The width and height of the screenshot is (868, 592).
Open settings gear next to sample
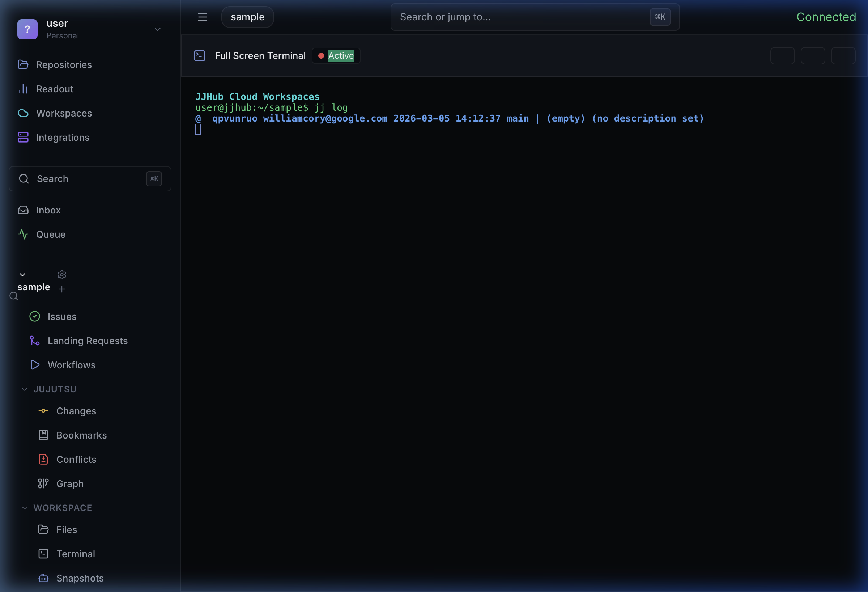click(61, 275)
